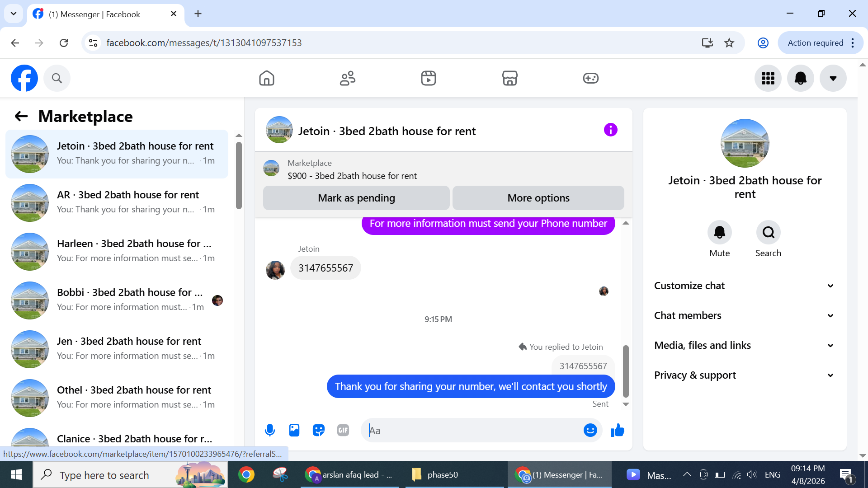Open conversation information purple icon
The image size is (868, 488).
click(x=610, y=130)
